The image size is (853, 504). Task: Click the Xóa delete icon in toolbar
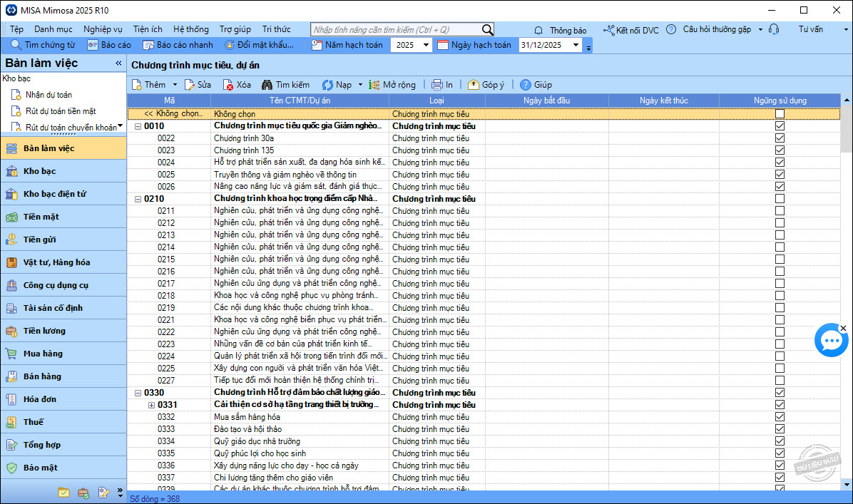228,85
